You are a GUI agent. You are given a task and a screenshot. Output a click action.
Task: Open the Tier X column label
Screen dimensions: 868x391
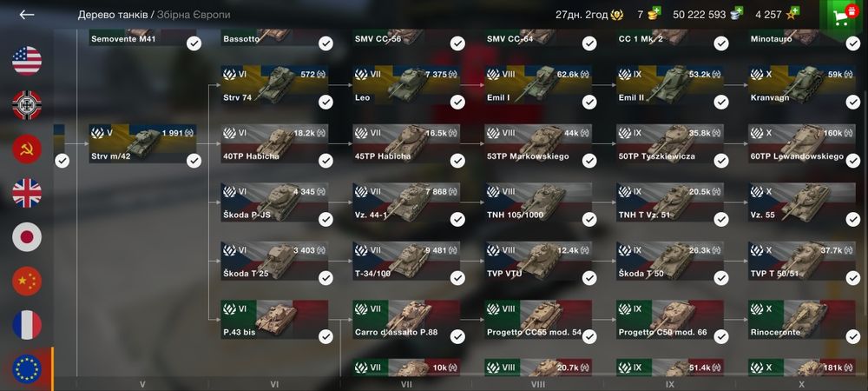(801, 384)
